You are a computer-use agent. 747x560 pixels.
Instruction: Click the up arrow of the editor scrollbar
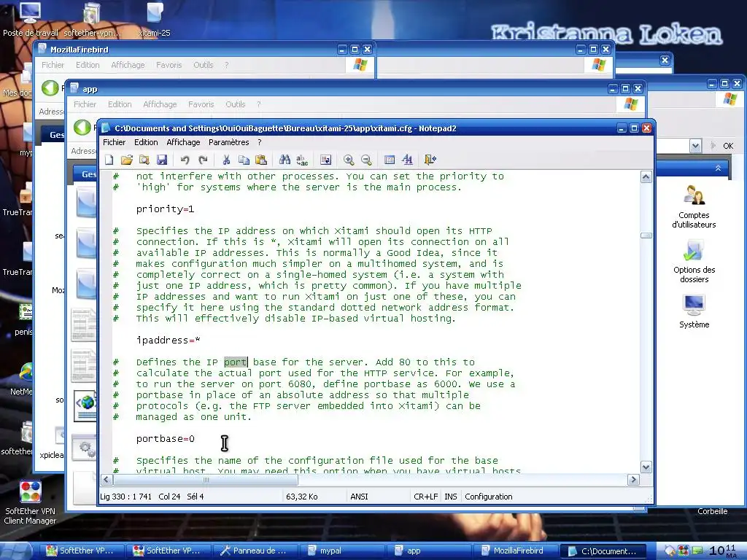coord(646,177)
